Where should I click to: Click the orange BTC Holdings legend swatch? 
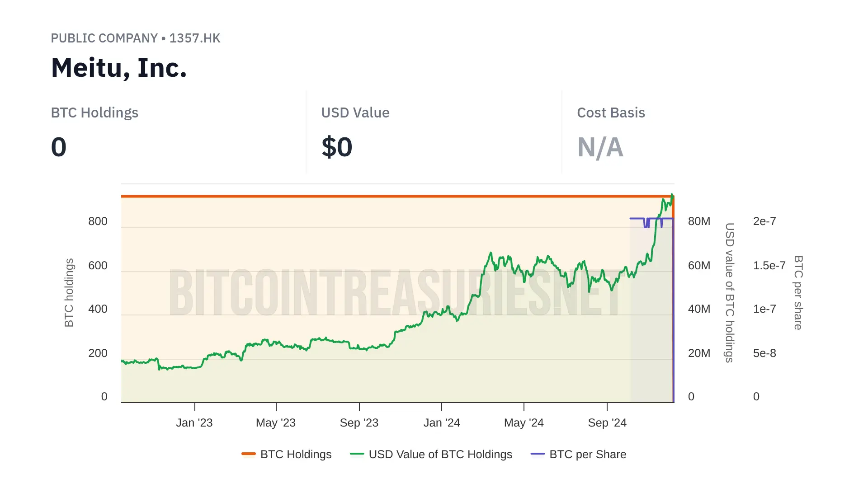(249, 454)
